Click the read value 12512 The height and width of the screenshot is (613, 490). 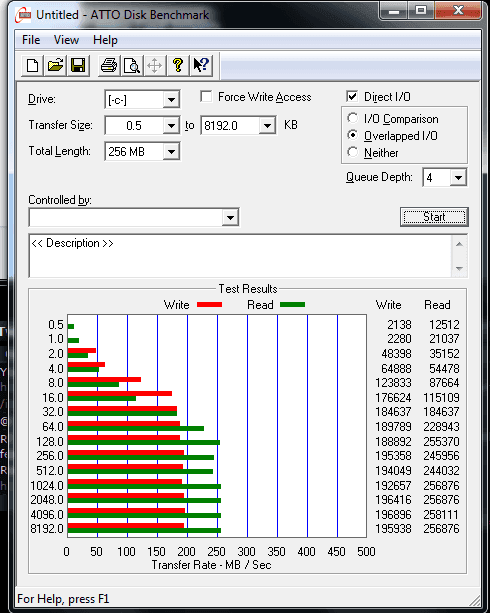[444, 324]
